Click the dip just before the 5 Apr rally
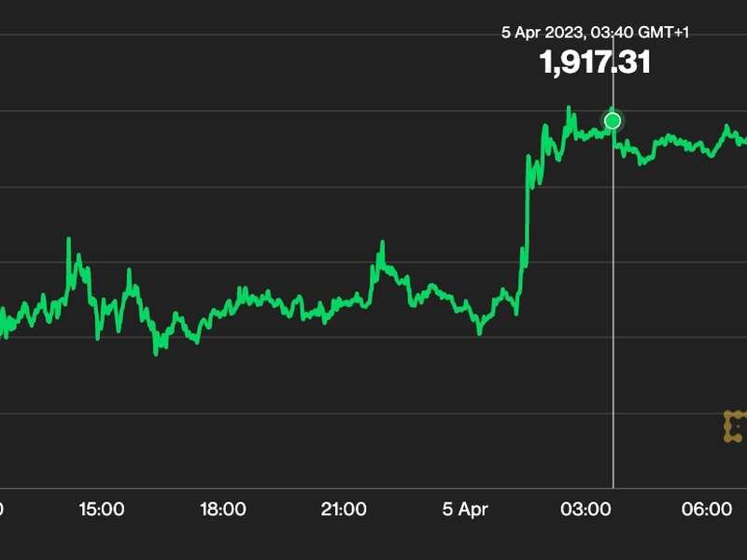Image resolution: width=747 pixels, height=560 pixels. [x=479, y=332]
